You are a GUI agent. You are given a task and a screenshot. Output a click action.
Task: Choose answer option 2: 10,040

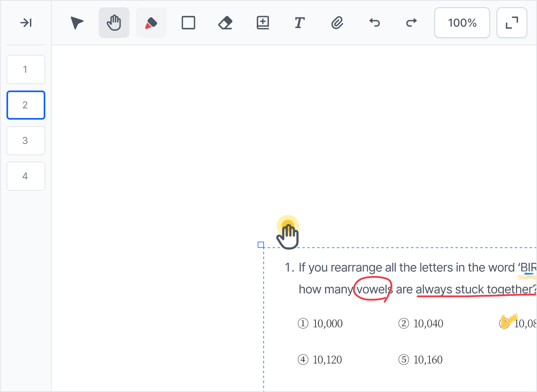point(421,324)
